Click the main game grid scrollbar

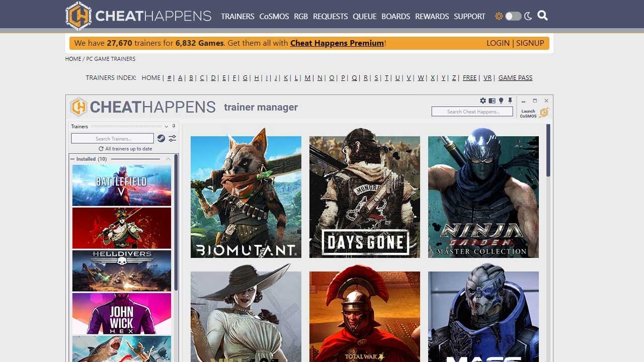coord(548,151)
